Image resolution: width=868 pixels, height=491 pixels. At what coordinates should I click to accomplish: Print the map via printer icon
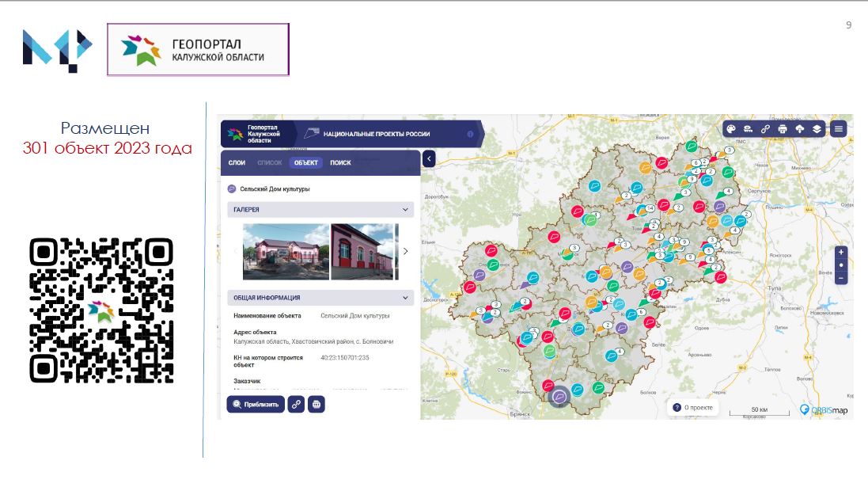click(x=783, y=129)
